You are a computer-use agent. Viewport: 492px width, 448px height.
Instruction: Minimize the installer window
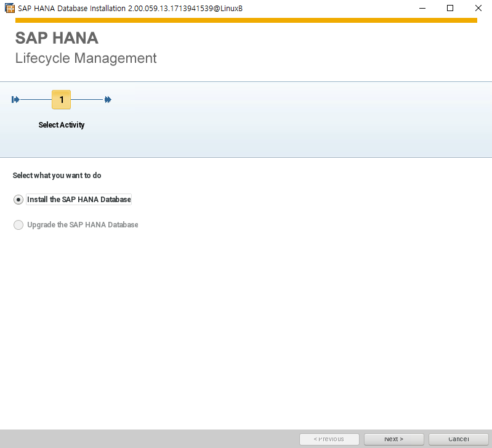422,8
